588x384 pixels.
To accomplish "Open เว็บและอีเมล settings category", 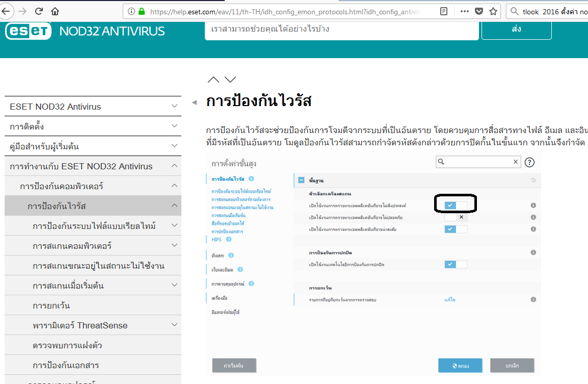I will 222,270.
